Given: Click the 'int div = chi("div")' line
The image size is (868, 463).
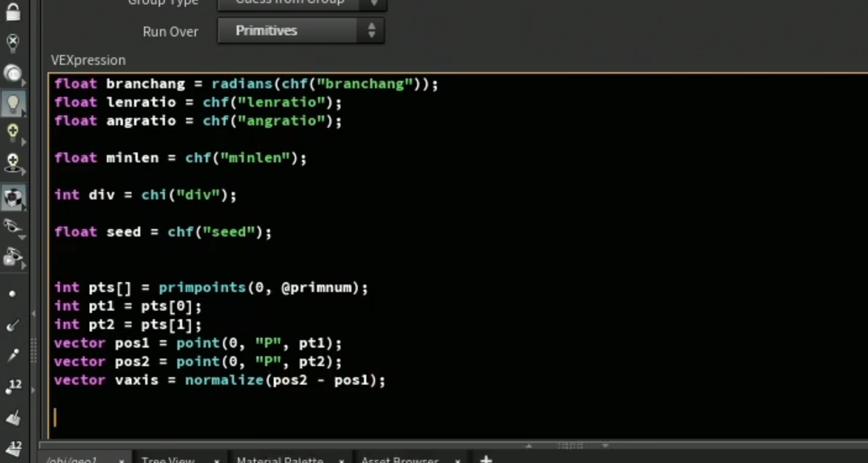Looking at the screenshot, I should (145, 194).
